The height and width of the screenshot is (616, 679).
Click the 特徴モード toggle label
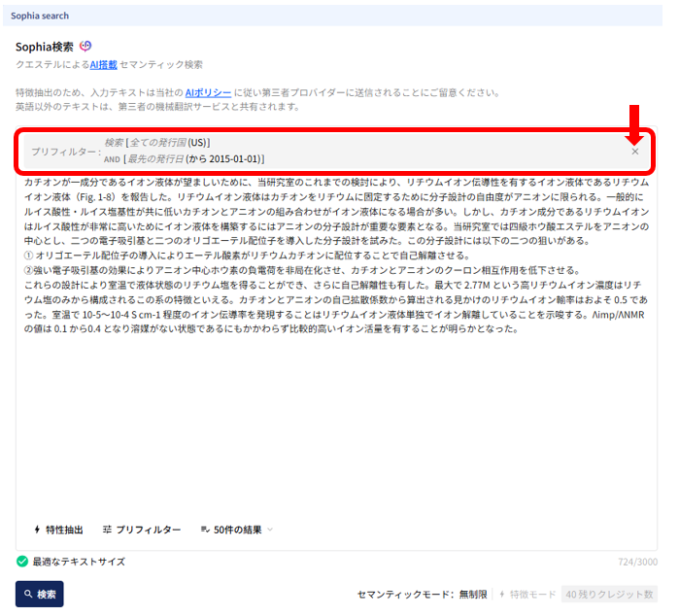click(x=532, y=595)
